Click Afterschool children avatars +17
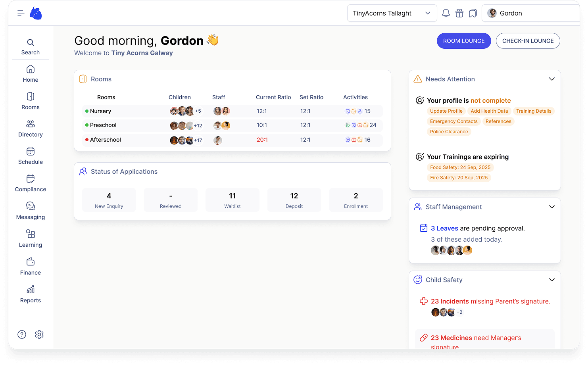 click(186, 140)
